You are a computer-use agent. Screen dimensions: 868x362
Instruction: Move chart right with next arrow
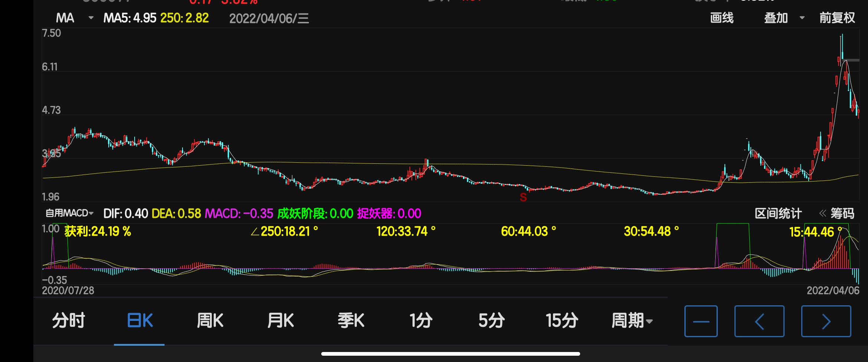coord(826,321)
